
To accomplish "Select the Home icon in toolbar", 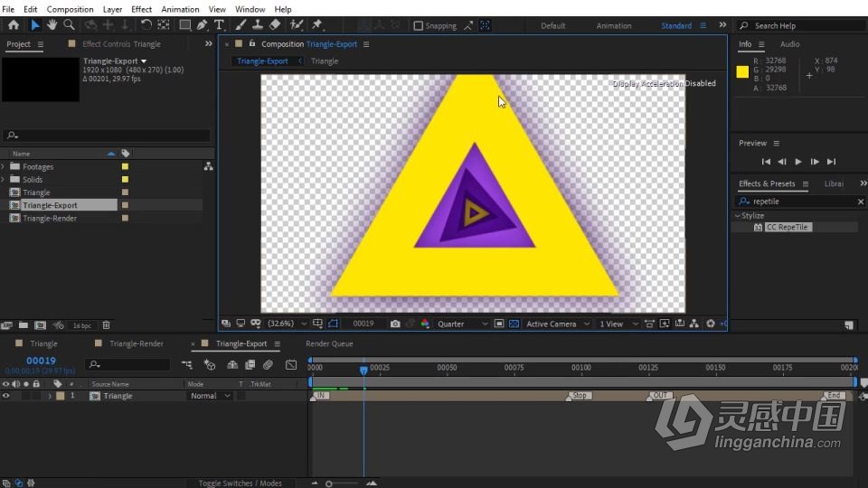I will tap(14, 25).
